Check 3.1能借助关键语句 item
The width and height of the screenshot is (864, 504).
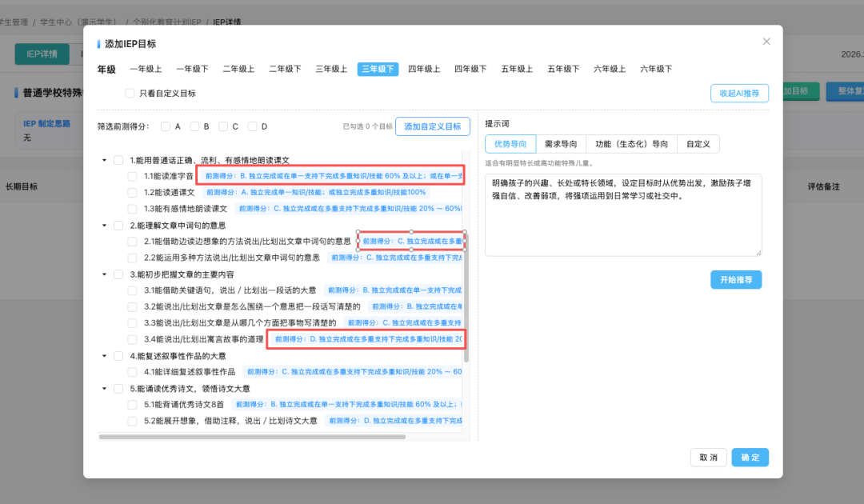(x=132, y=290)
